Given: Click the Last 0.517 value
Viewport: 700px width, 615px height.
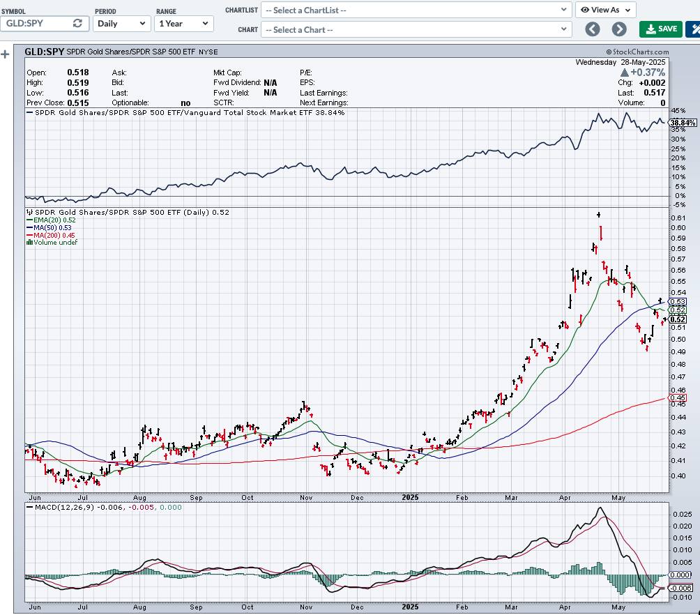Looking at the screenshot, I should pyautogui.click(x=655, y=93).
